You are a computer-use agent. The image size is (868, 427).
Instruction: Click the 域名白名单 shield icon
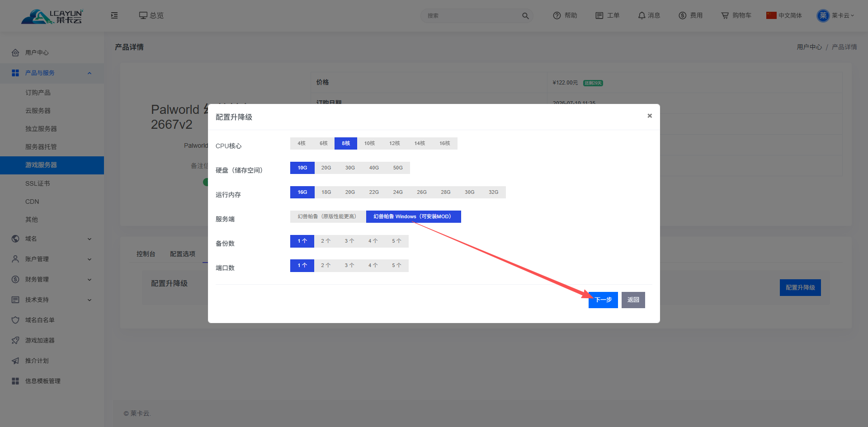point(15,320)
